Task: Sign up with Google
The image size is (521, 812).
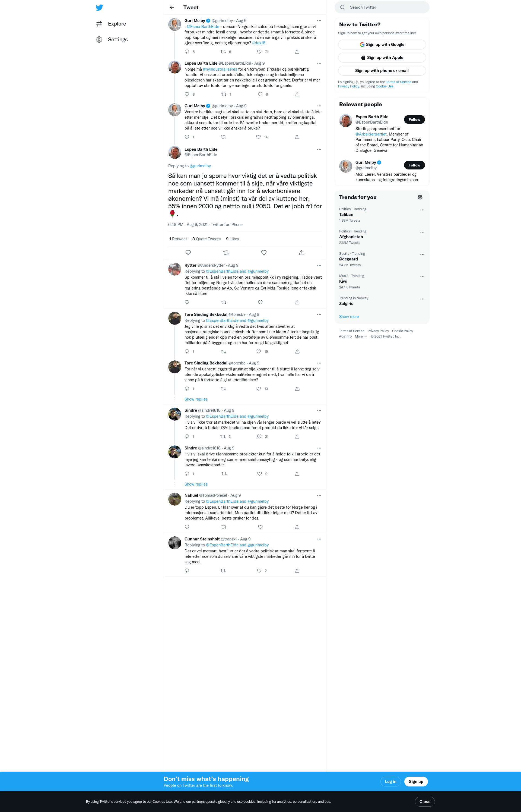Action: coord(382,45)
